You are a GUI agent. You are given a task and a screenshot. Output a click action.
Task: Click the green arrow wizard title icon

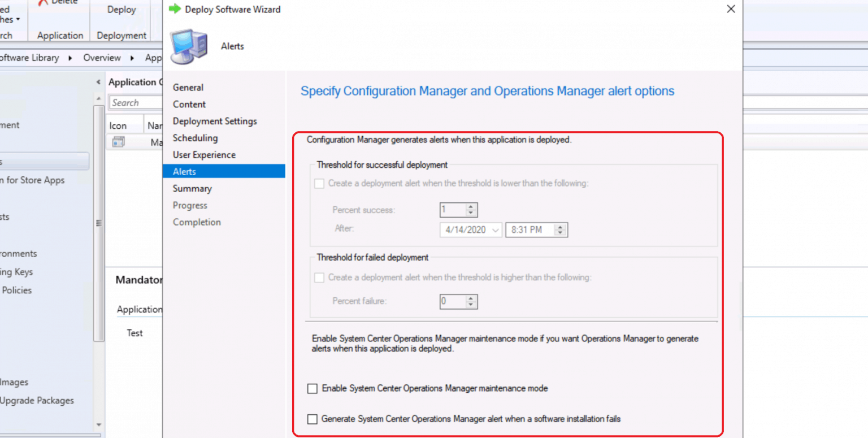coord(175,9)
